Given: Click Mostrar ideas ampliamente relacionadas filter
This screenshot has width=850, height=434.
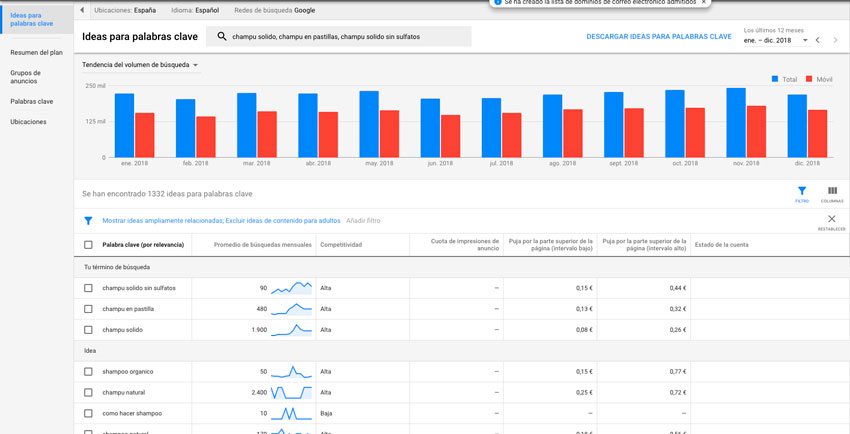Looking at the screenshot, I should tap(163, 221).
